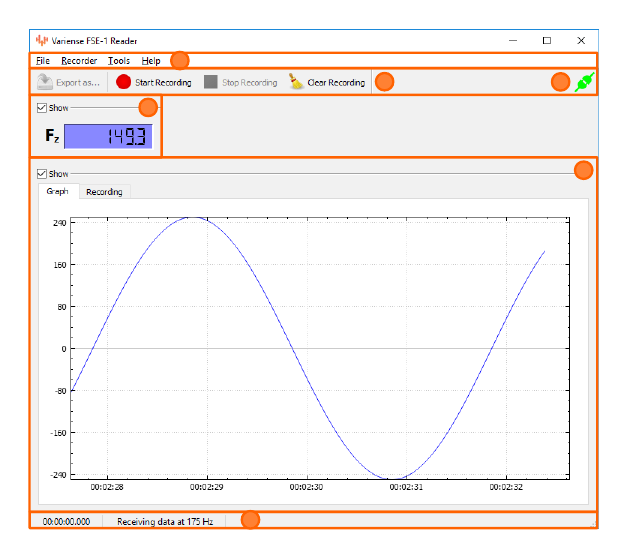The width and height of the screenshot is (629, 559).
Task: Select the Graph tab
Action: click(x=57, y=191)
